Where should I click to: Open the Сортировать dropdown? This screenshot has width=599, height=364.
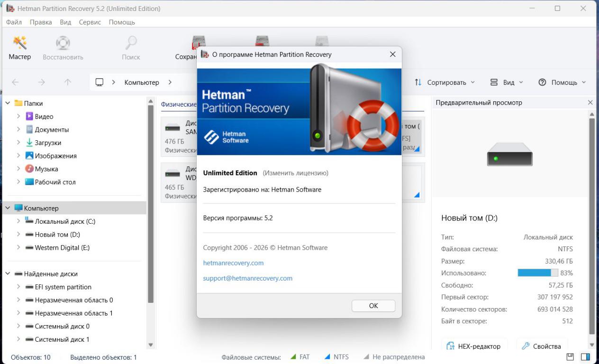(445, 82)
